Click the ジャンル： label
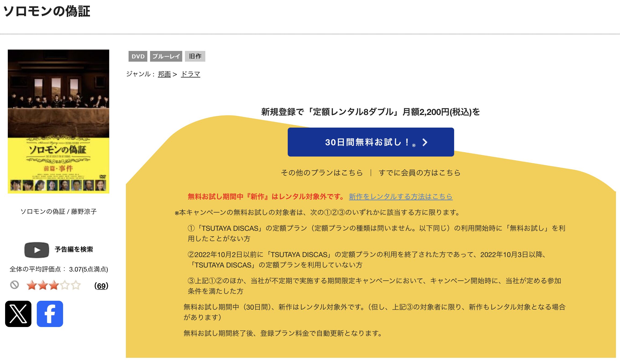 click(x=140, y=74)
